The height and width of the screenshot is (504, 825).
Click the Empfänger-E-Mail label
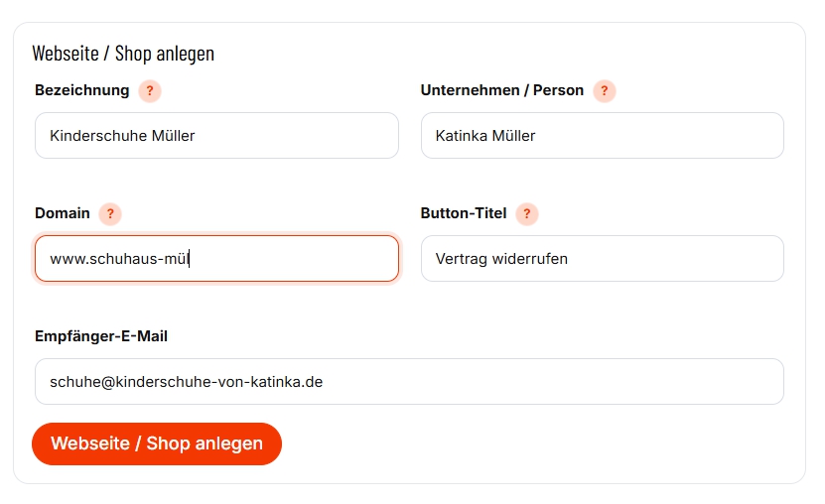[x=101, y=336]
